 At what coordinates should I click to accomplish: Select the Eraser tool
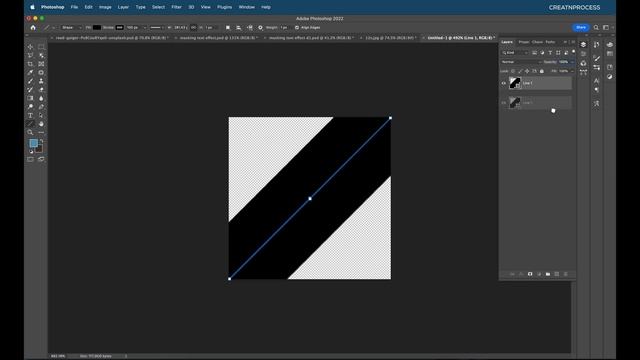point(41,89)
